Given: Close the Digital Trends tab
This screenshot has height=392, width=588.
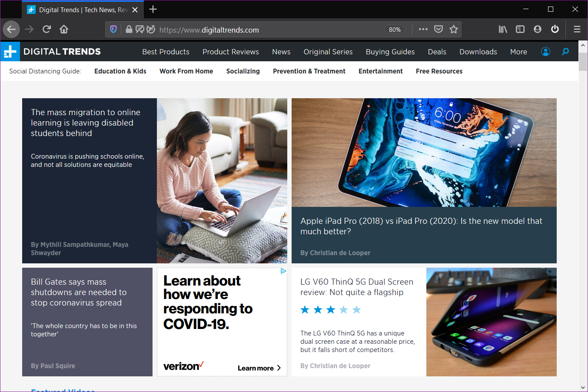Looking at the screenshot, I should 135,10.
